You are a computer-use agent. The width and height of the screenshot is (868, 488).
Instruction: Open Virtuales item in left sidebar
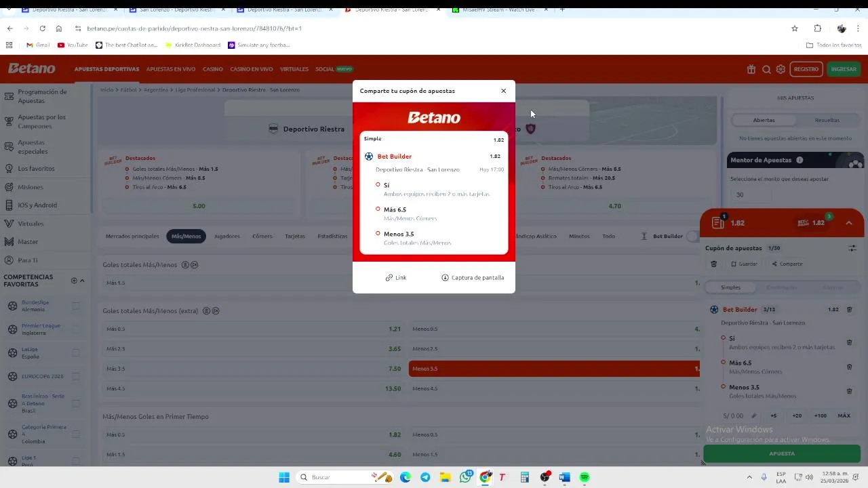click(45, 224)
